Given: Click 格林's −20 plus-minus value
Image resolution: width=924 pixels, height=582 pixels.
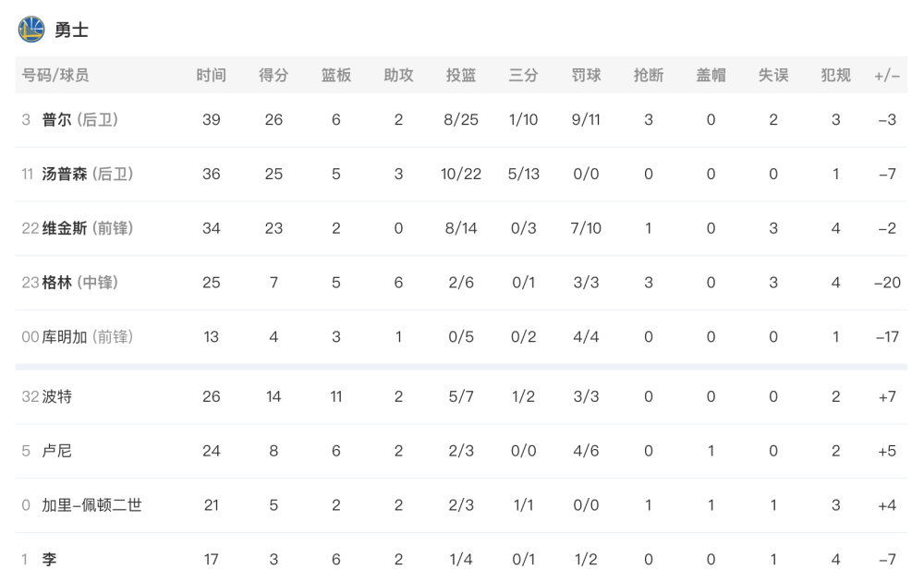Looking at the screenshot, I should pos(887,282).
